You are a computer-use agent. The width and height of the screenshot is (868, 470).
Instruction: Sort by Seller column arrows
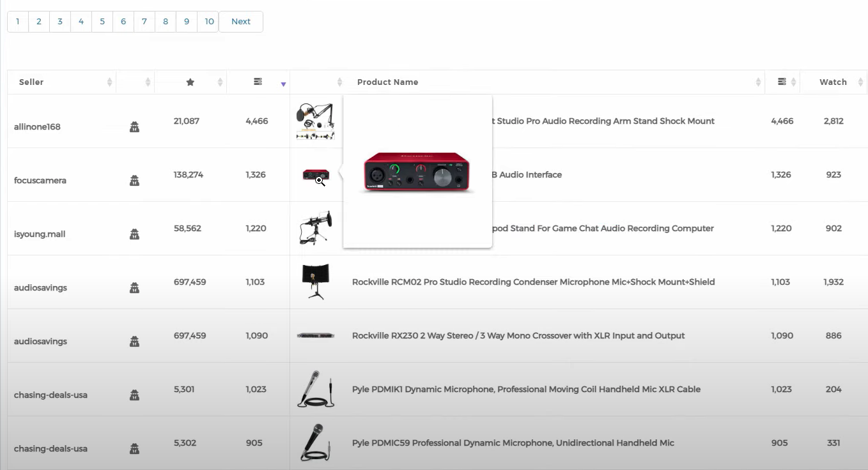(109, 82)
